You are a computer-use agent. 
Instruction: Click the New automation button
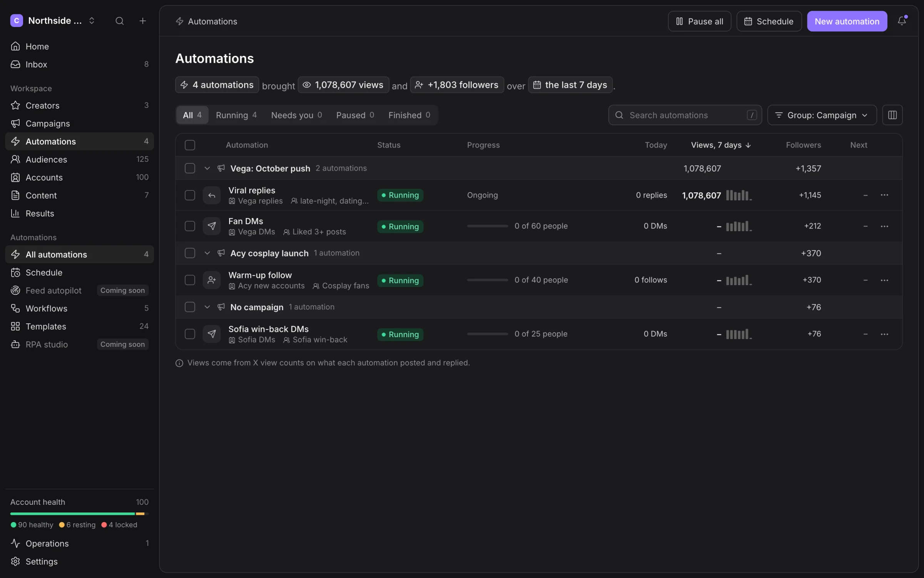click(x=847, y=21)
